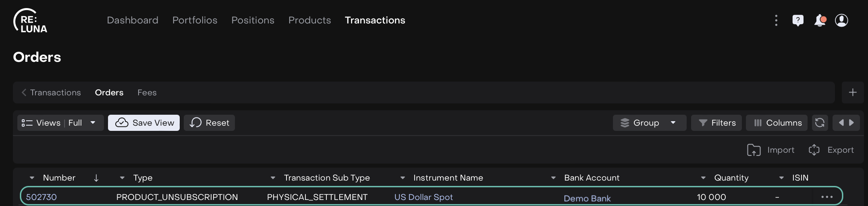
Task: Click the Export button
Action: point(831,150)
